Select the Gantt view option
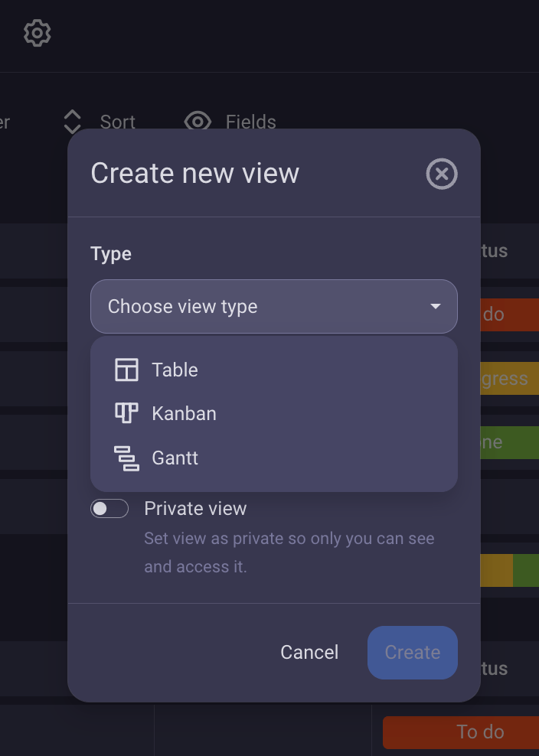Image resolution: width=539 pixels, height=756 pixels. coord(274,458)
